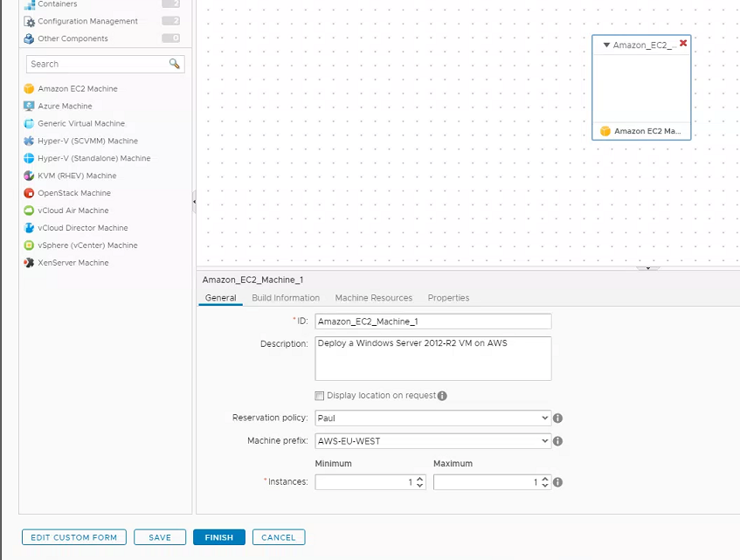Enable Display location on request checkbox
The width and height of the screenshot is (740, 560).
click(320, 396)
